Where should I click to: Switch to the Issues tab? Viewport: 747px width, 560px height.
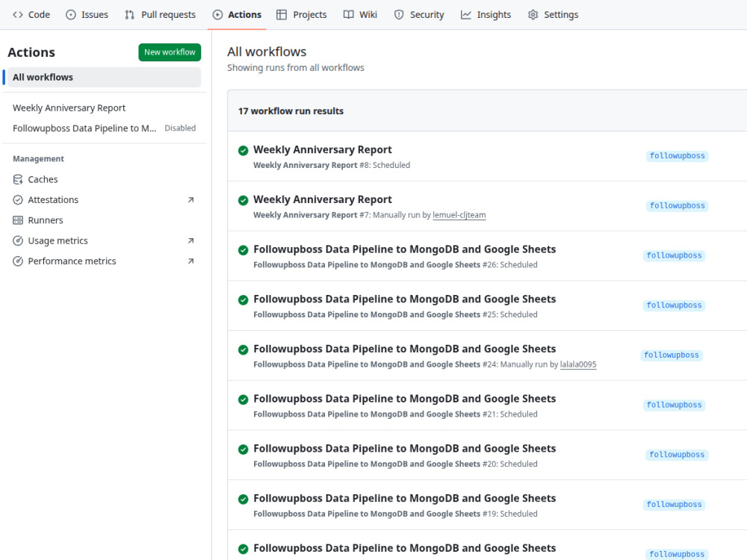pos(87,15)
